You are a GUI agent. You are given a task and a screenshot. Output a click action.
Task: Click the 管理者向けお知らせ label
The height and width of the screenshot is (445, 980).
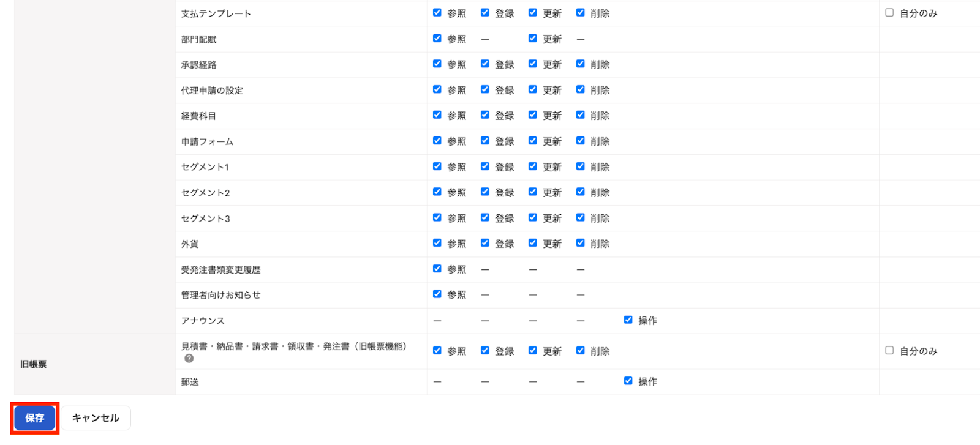click(x=221, y=295)
